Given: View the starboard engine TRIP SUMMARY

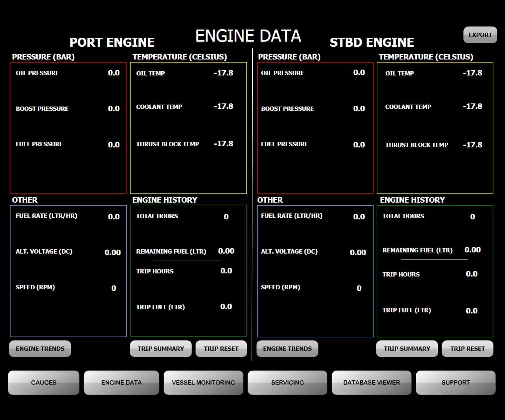Looking at the screenshot, I should 407,348.
